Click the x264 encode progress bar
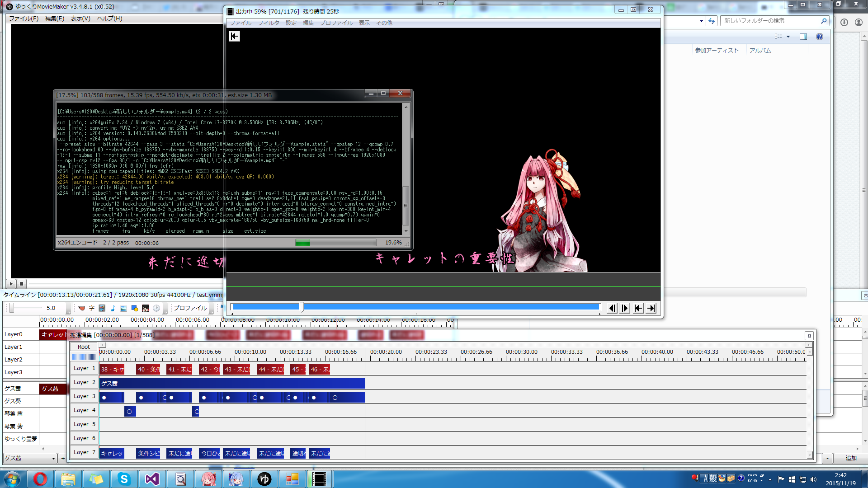The height and width of the screenshot is (488, 868). [335, 243]
